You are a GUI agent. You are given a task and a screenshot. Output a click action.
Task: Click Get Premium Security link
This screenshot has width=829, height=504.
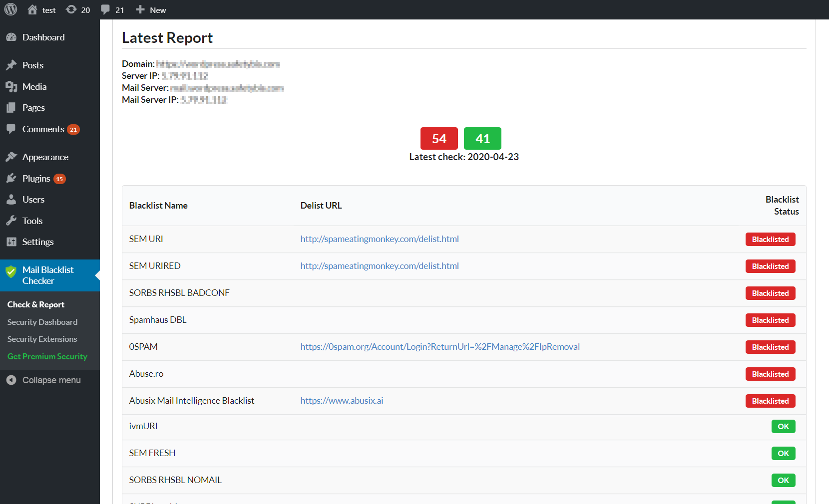[x=47, y=356]
